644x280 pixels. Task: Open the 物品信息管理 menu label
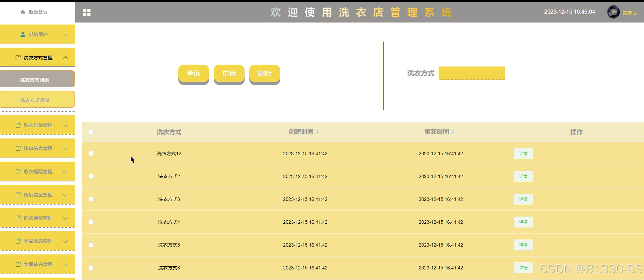[x=38, y=241]
